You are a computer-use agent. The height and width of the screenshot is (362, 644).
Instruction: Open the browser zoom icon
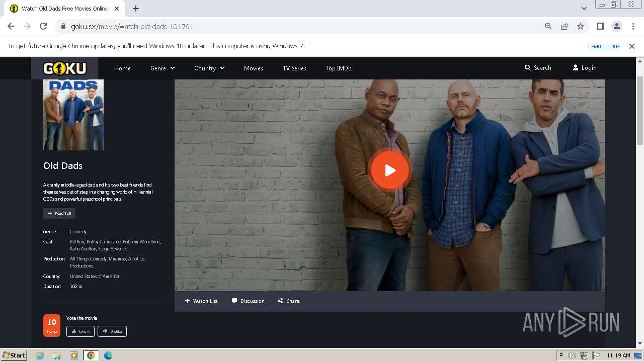coord(548,26)
